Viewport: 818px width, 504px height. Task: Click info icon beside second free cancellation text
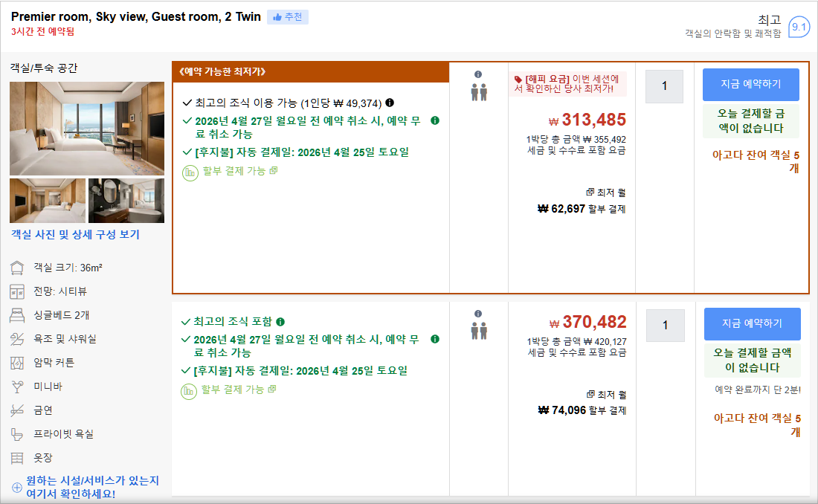click(435, 339)
